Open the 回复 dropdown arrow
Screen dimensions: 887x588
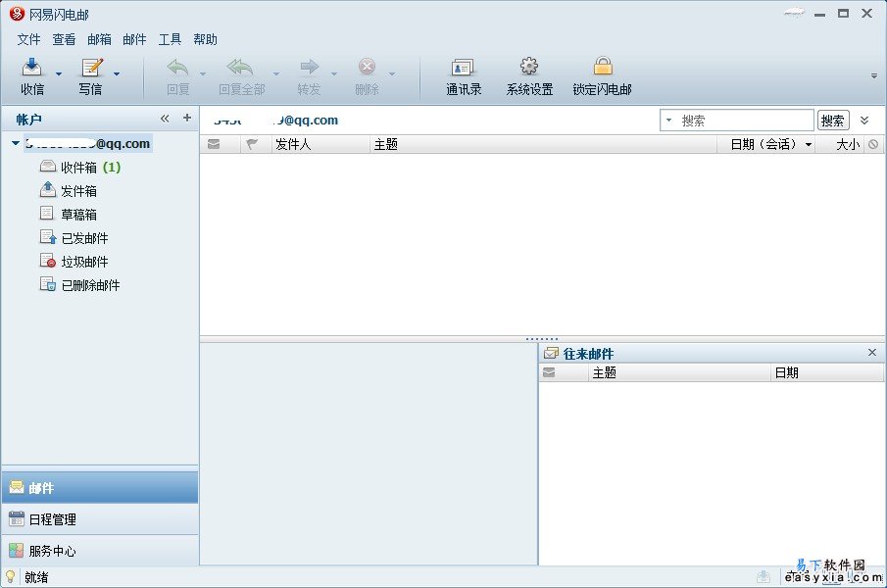pyautogui.click(x=203, y=74)
